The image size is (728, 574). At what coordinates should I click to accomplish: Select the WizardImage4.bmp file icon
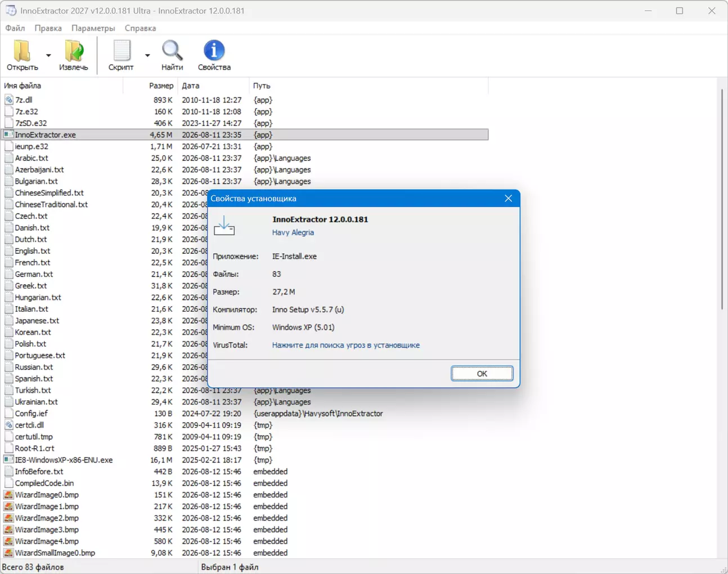click(x=9, y=541)
